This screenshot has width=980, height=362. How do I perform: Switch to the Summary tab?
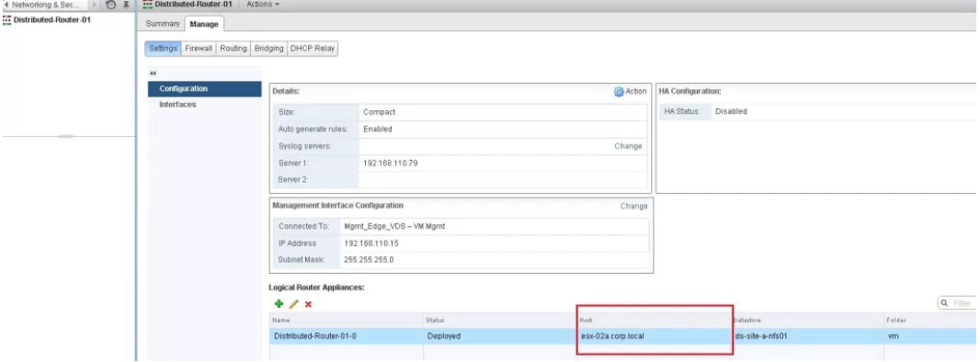tap(163, 24)
